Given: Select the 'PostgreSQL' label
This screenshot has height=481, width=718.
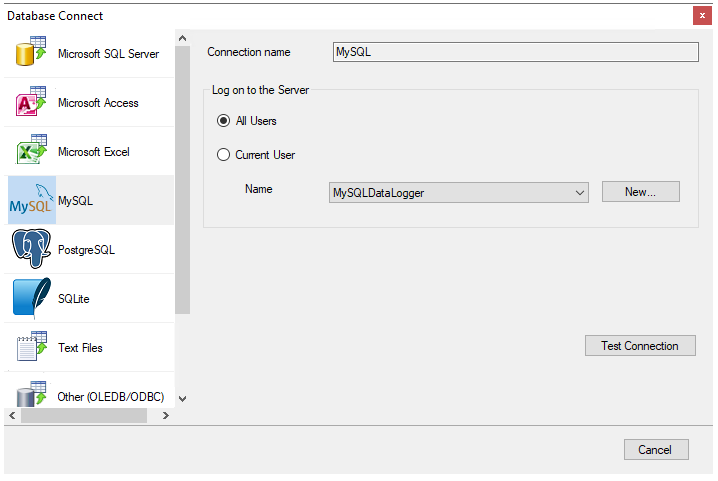Looking at the screenshot, I should click(86, 250).
